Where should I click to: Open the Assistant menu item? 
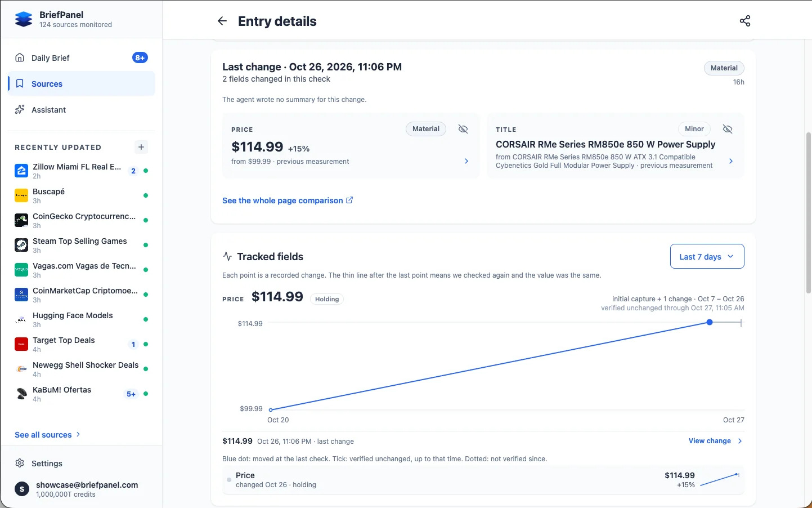point(82,110)
